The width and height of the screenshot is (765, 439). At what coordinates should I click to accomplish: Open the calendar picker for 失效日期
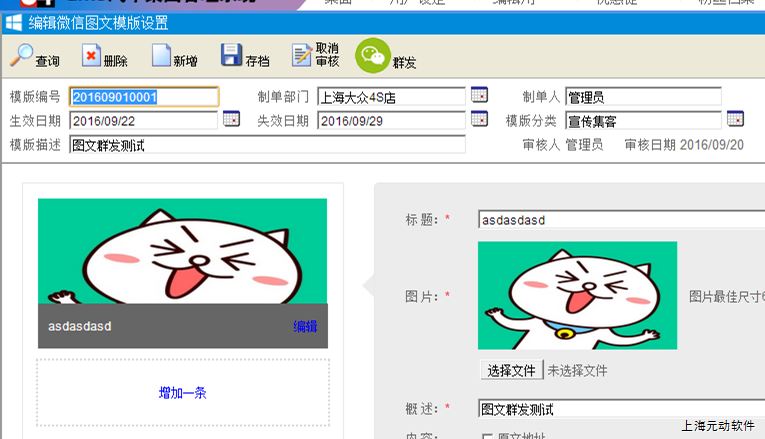pos(479,120)
